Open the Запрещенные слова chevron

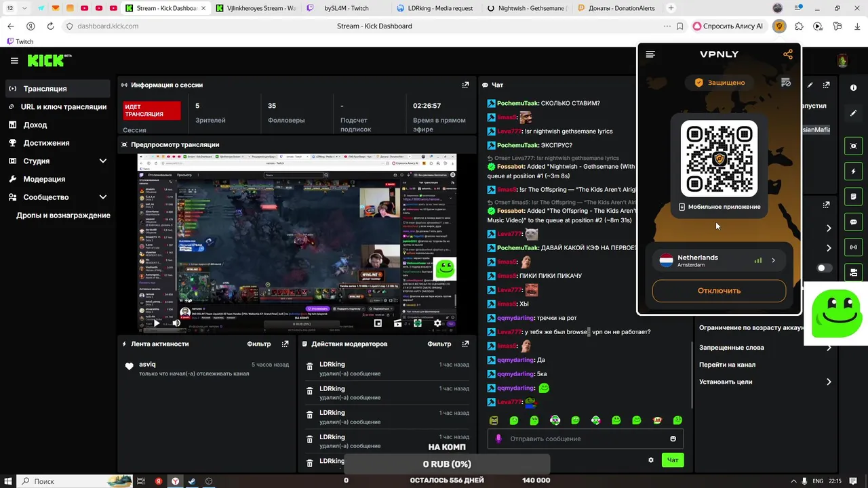point(829,348)
